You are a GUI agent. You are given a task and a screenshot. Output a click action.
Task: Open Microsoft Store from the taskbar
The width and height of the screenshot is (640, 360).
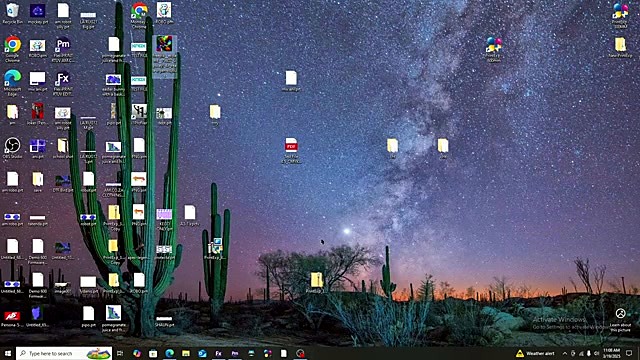153,353
